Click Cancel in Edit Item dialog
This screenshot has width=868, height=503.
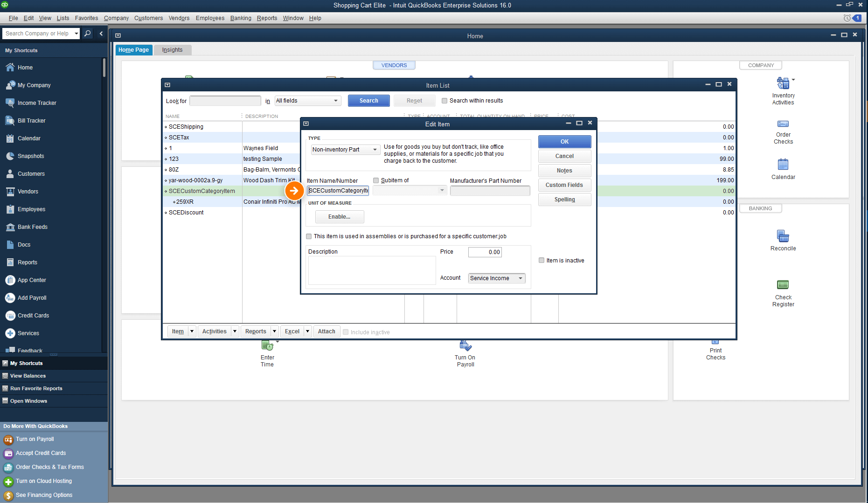point(564,156)
